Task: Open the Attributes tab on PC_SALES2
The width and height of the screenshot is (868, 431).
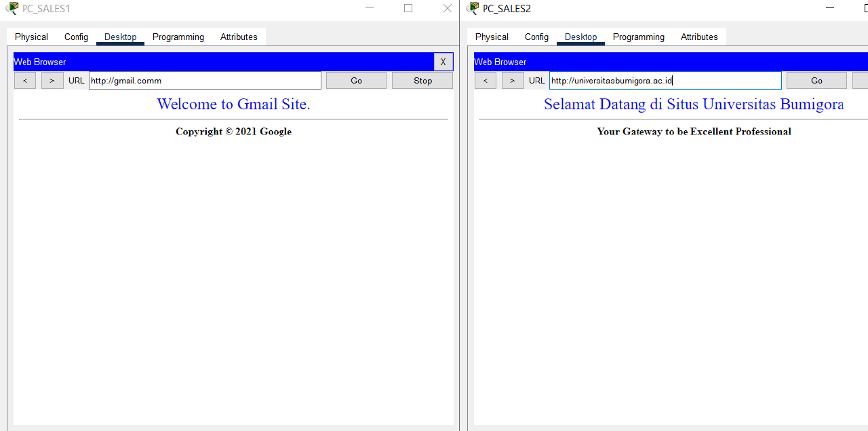Action: 698,37
